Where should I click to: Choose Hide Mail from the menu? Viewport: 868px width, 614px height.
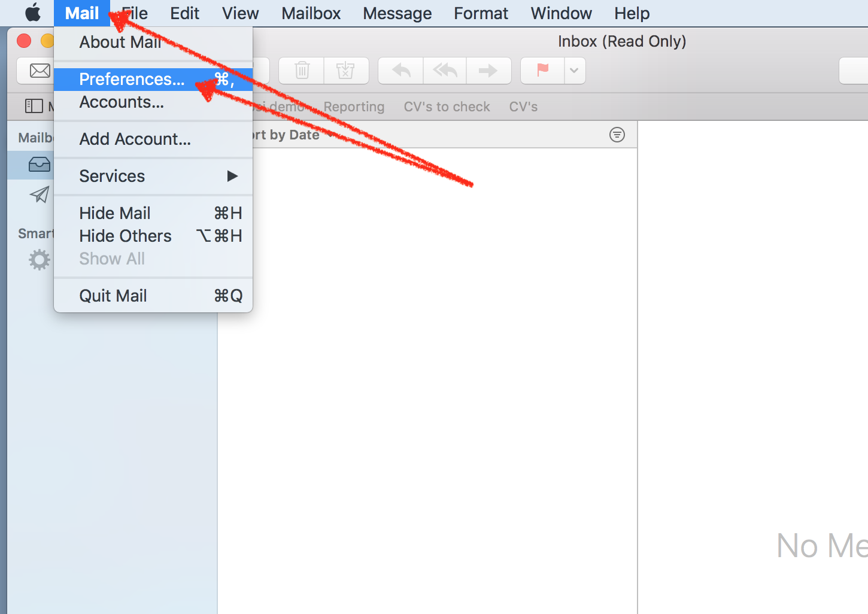153,213
